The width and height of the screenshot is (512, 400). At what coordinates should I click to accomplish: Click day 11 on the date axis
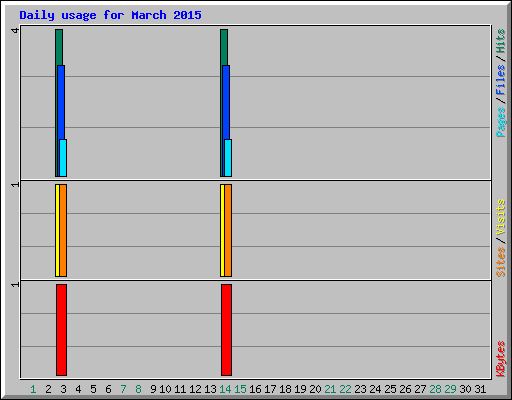tap(180, 389)
